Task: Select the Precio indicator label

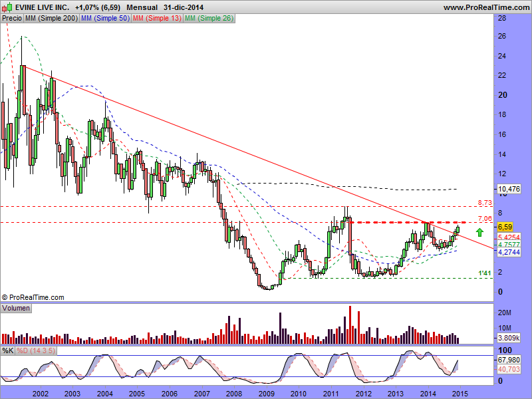Action: (12, 19)
